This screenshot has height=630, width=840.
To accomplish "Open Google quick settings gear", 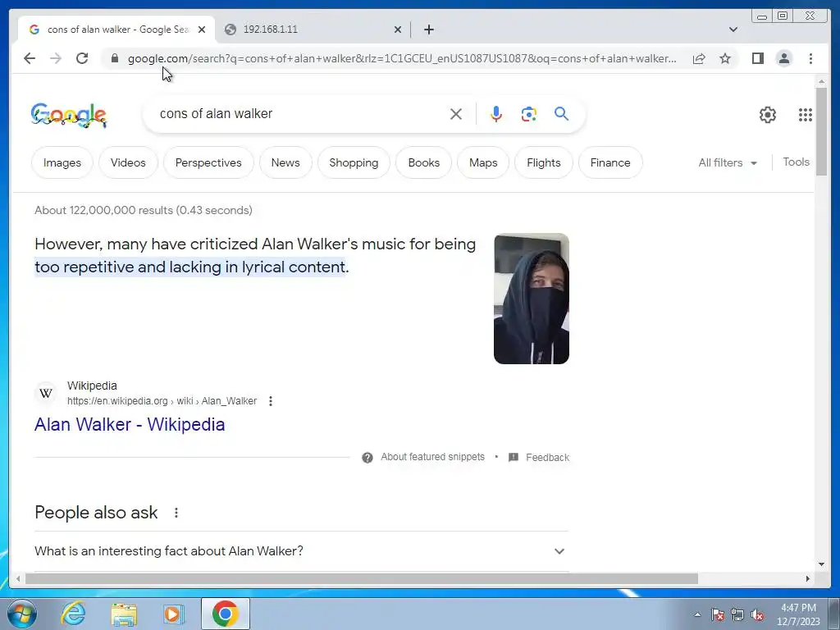I will tap(768, 115).
